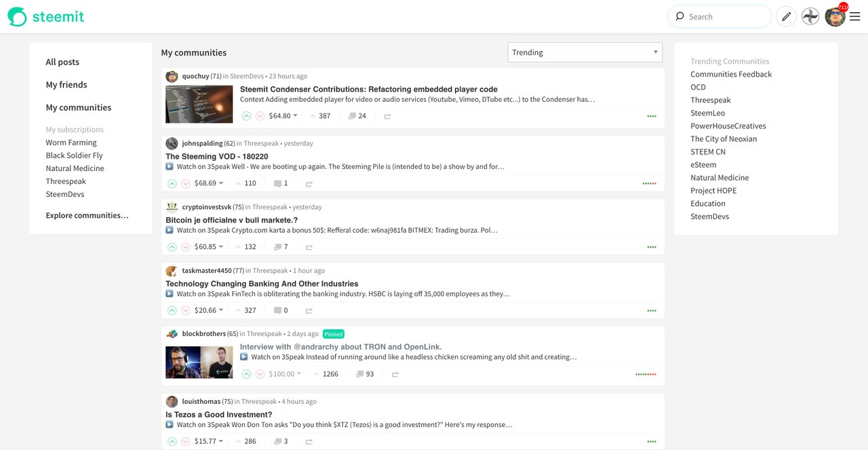The width and height of the screenshot is (868, 450).
Task: Open the hamburger main menu
Action: [x=855, y=16]
